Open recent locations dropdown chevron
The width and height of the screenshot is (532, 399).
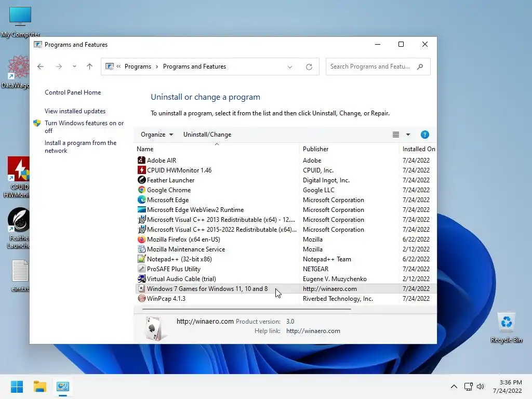[74, 66]
